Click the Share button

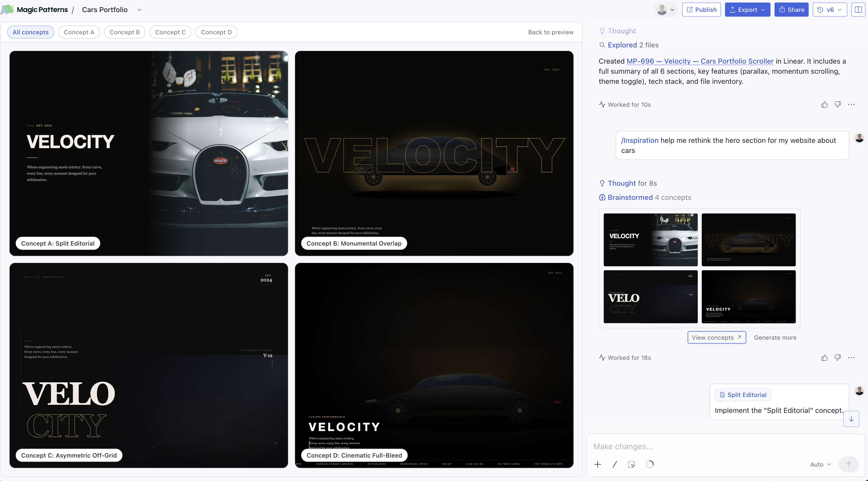[791, 10]
